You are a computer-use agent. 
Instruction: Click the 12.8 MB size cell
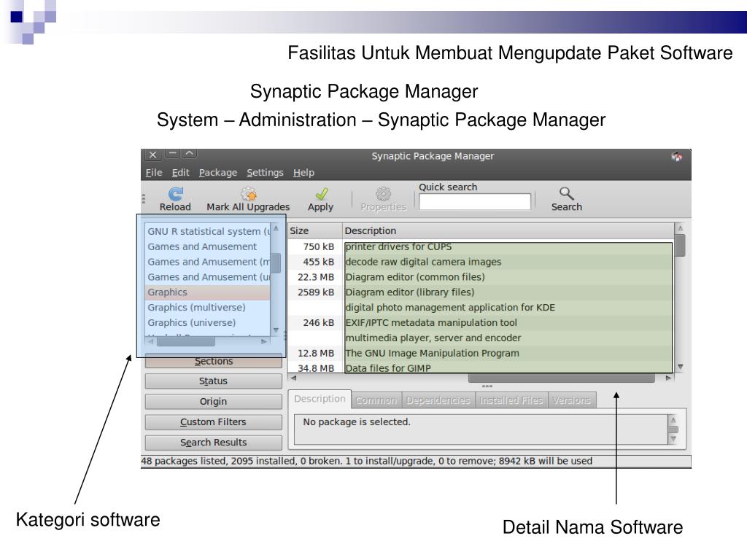[x=316, y=354]
